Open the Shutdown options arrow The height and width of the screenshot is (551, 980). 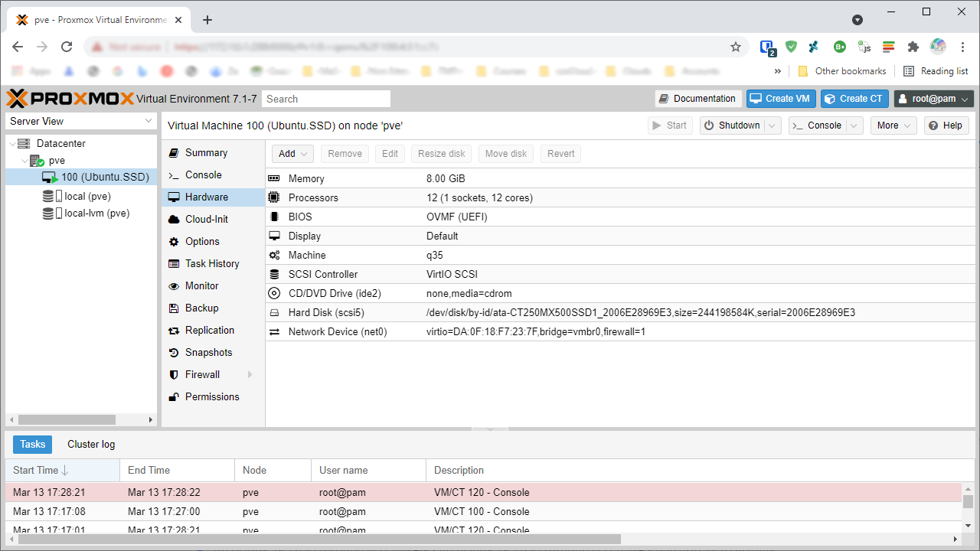(773, 126)
